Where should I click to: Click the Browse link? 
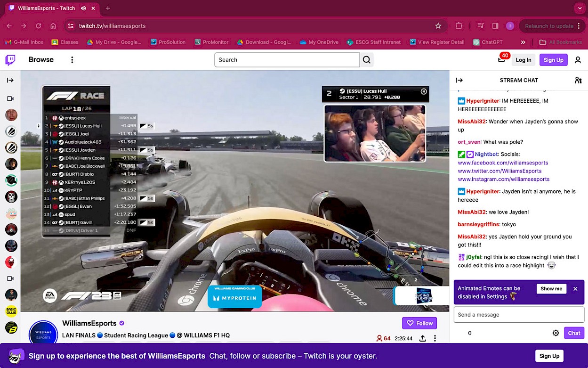tap(41, 60)
